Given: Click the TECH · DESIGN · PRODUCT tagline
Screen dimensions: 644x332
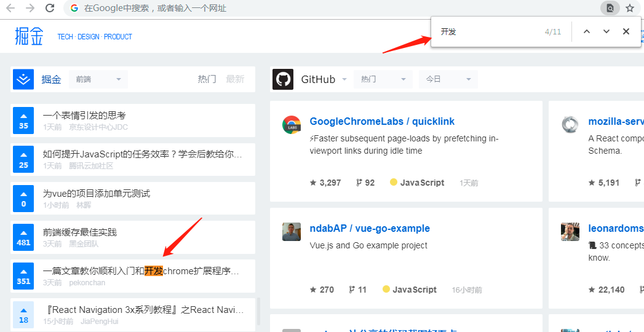Looking at the screenshot, I should (x=95, y=36).
